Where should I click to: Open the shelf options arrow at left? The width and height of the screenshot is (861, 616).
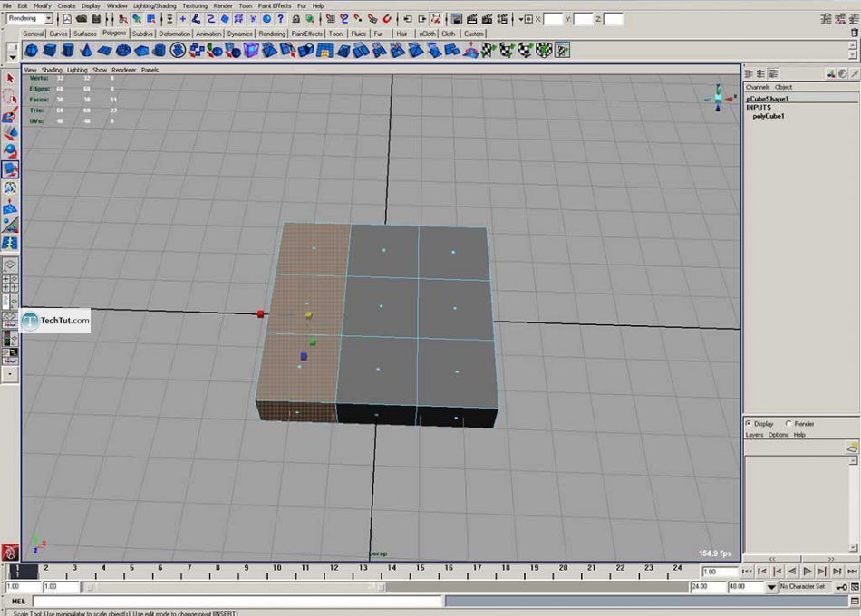12,54
